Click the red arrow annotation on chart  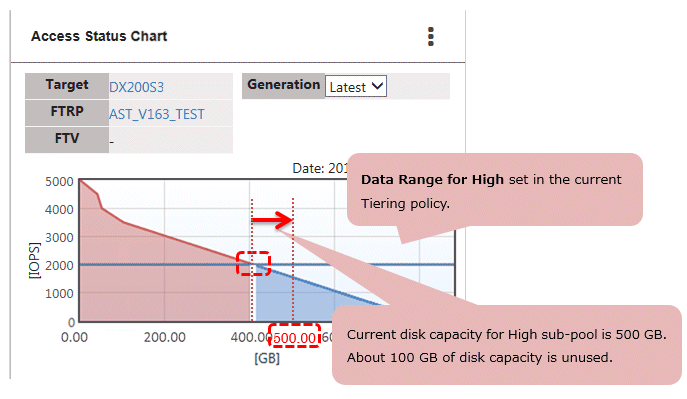(272, 220)
